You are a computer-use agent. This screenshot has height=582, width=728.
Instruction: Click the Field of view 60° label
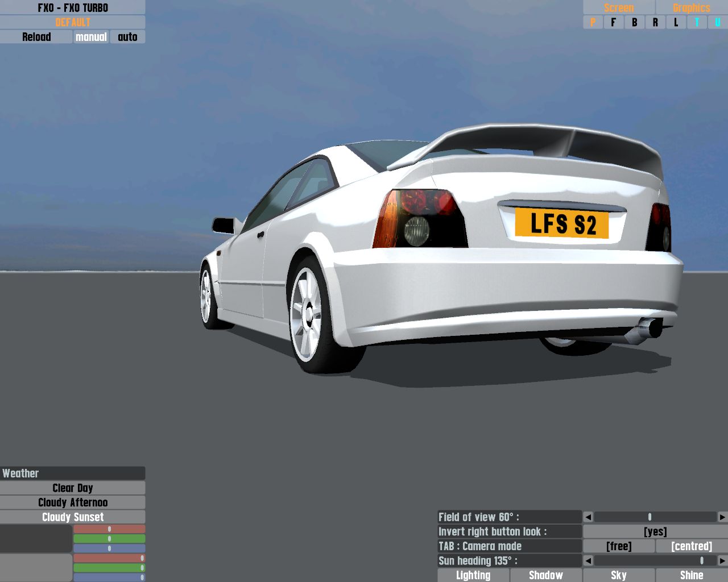tap(510, 517)
